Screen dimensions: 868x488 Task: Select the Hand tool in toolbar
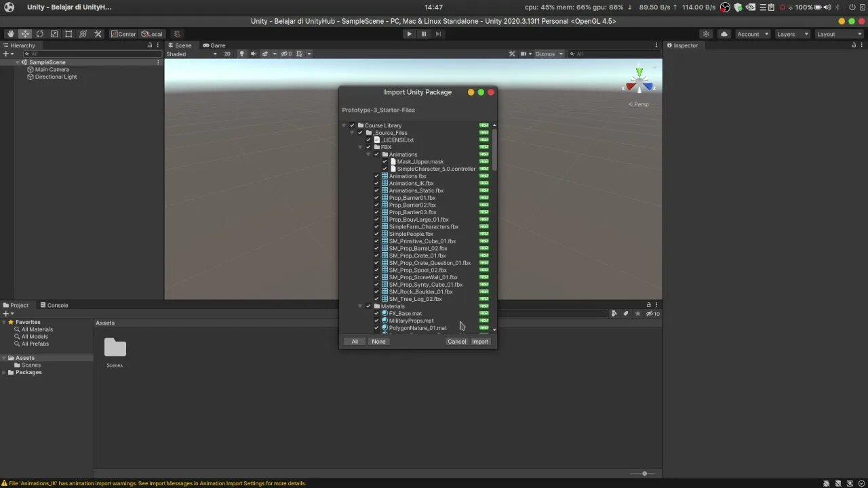(10, 34)
